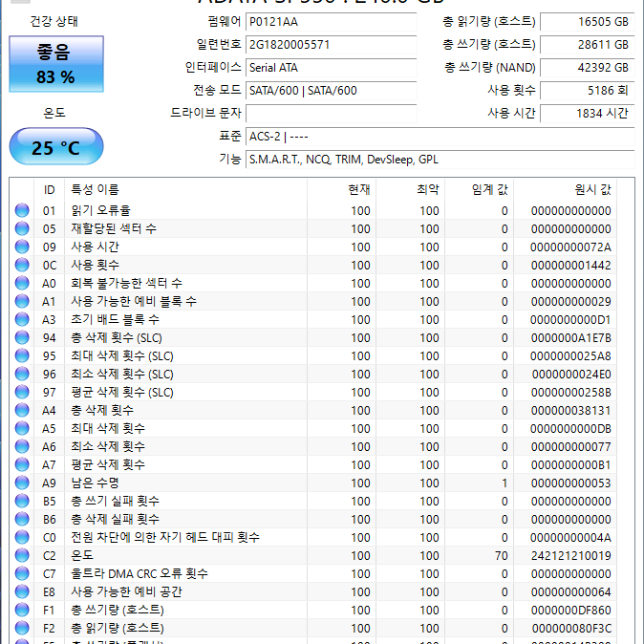Select raw value 0000000000D1

[570, 320]
